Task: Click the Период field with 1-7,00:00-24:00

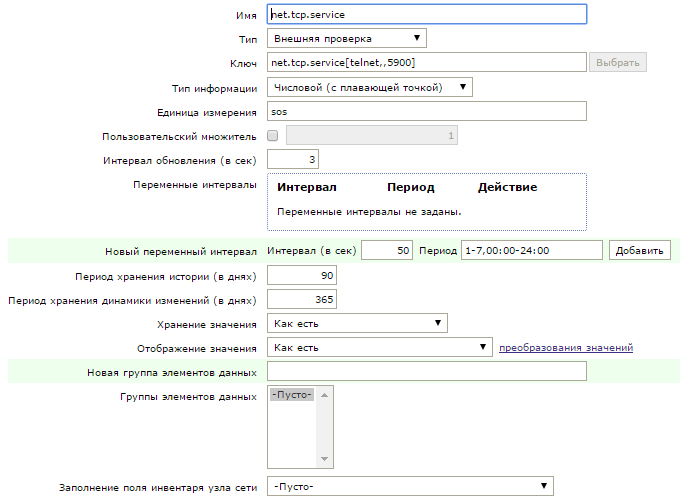Action: tap(531, 251)
